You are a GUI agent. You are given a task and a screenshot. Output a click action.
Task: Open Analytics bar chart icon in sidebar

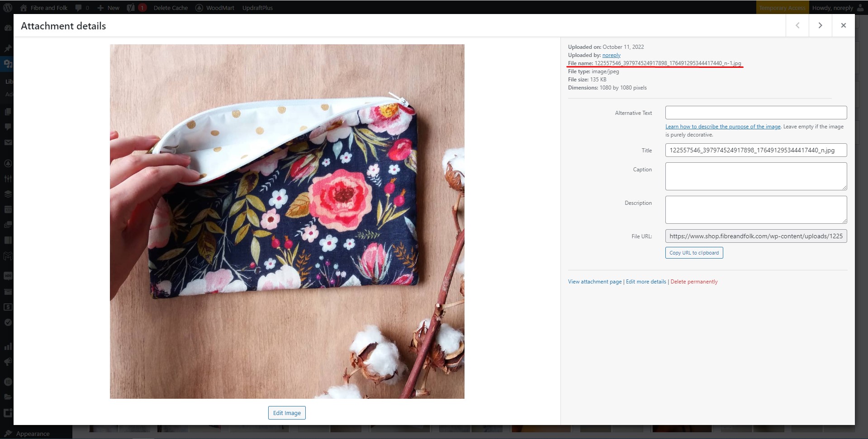pyautogui.click(x=8, y=346)
